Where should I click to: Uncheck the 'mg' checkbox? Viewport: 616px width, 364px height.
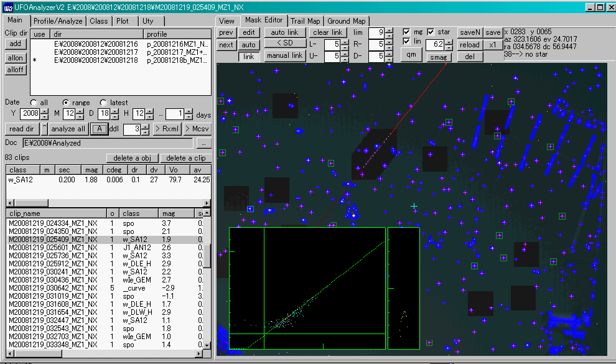pos(407,32)
